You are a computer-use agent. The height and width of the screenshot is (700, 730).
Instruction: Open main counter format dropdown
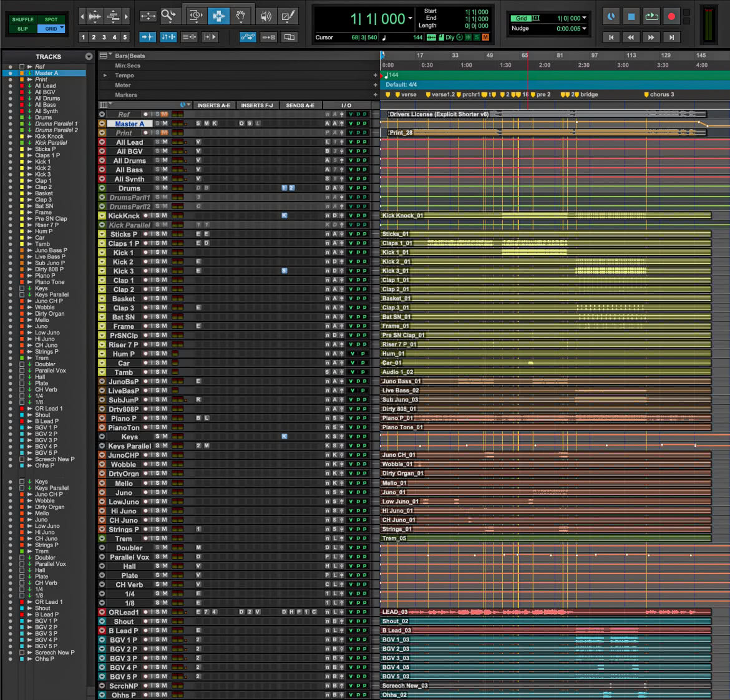pyautogui.click(x=410, y=18)
